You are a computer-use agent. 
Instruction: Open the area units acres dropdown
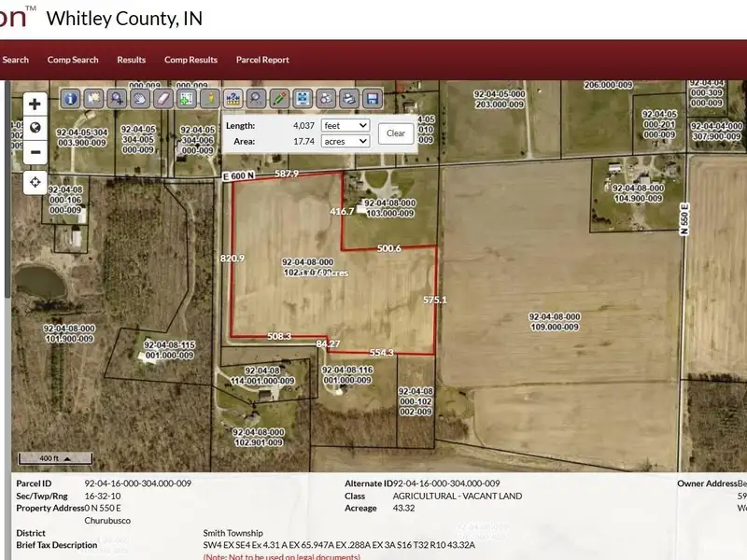[345, 141]
